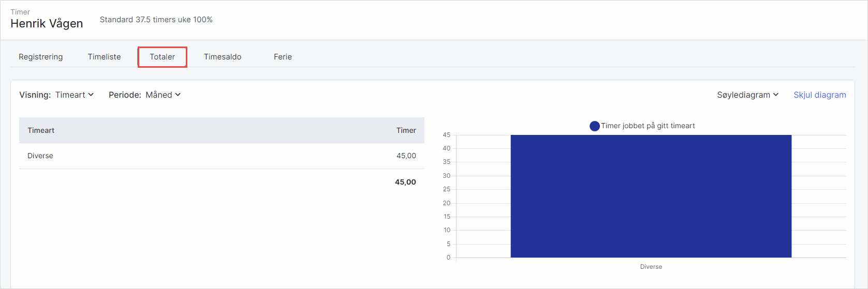
Task: Click the blue legend circle
Action: click(595, 126)
